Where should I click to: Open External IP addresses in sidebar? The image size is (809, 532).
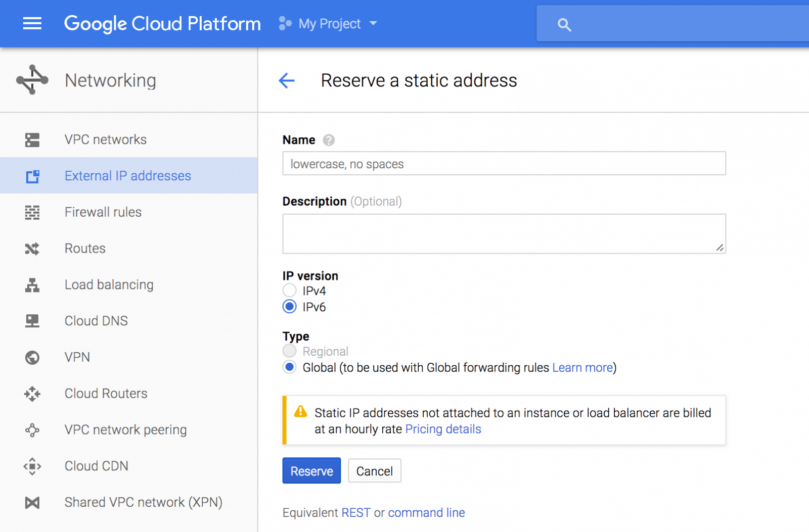[127, 176]
